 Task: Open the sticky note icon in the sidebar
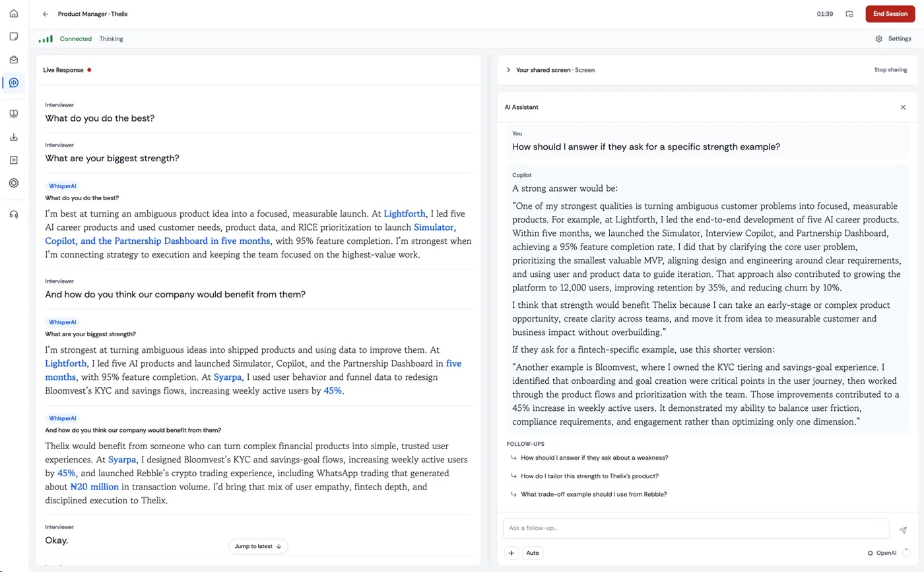(x=14, y=36)
